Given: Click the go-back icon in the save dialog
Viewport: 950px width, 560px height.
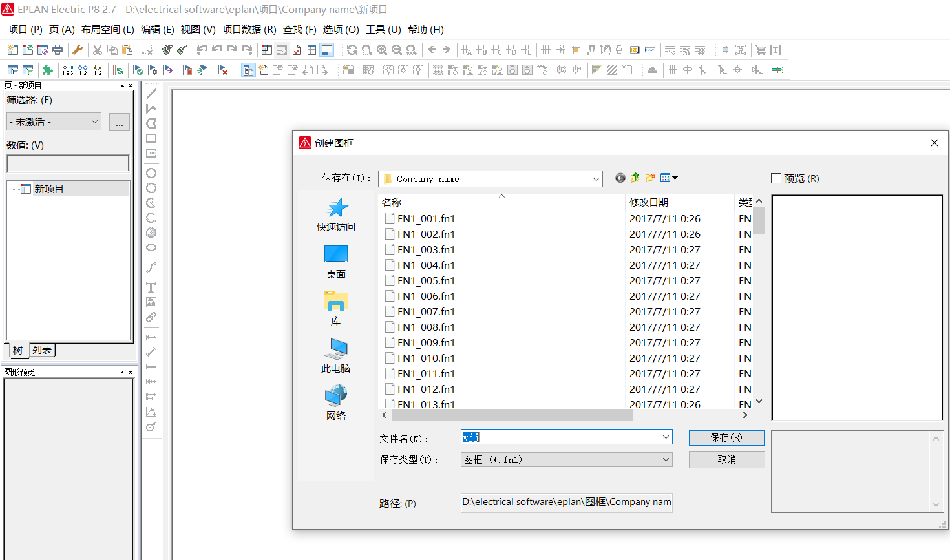Looking at the screenshot, I should point(620,178).
